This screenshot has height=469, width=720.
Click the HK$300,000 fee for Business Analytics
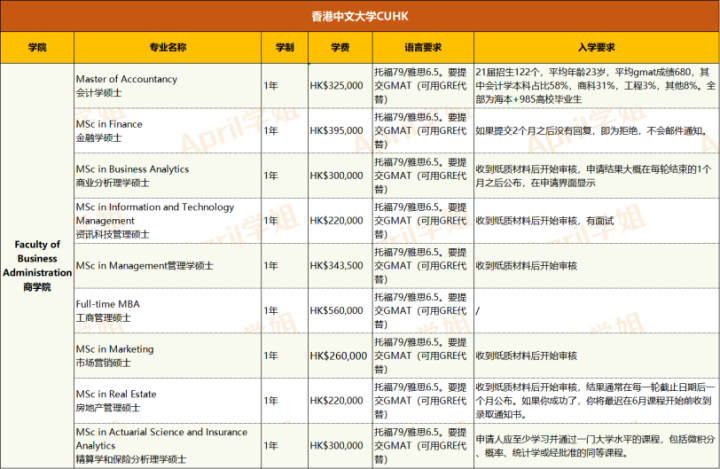pos(340,176)
